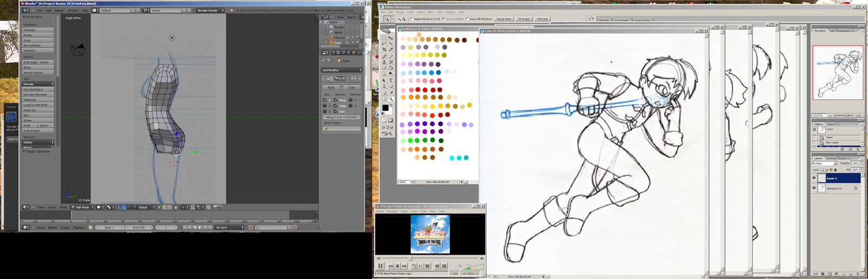Open Global orientation dropdown in Blender
This screenshot has width=868, height=279.
coord(145,207)
